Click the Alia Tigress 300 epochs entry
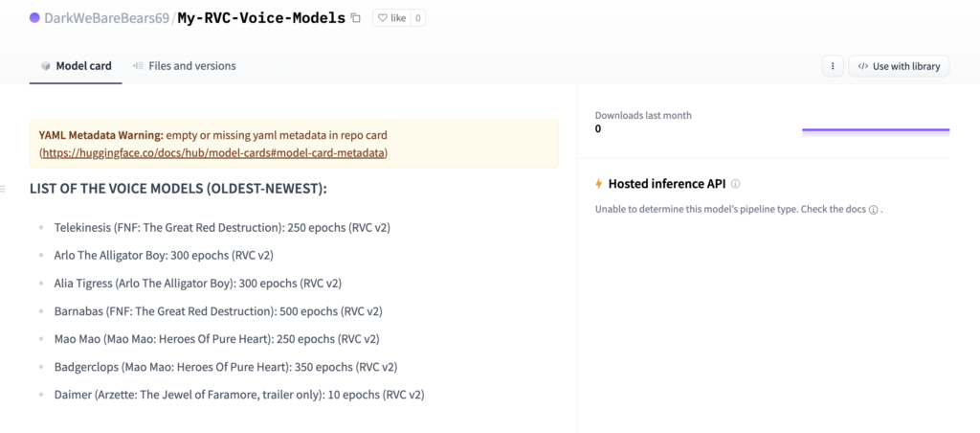980x433 pixels. click(x=198, y=283)
